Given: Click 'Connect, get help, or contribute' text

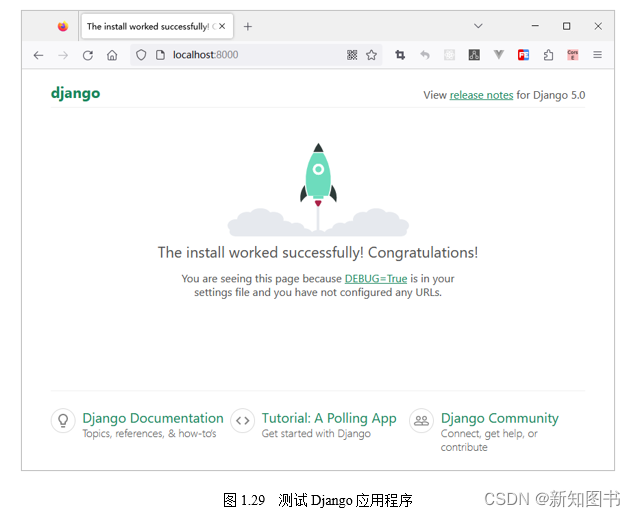Looking at the screenshot, I should pos(489,440).
